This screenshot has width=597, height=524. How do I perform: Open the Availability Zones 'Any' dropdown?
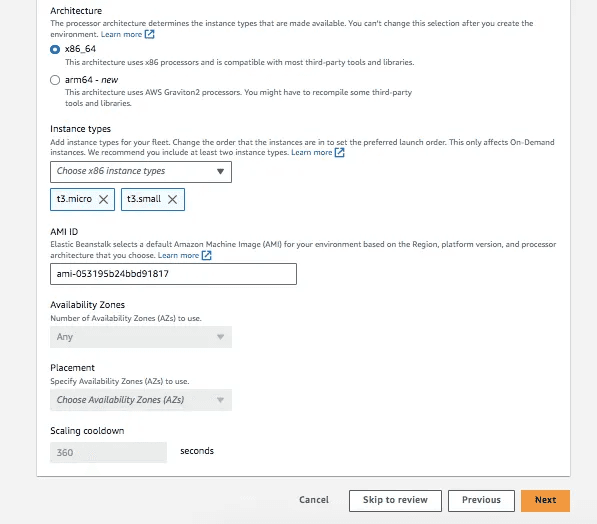[x=141, y=337]
